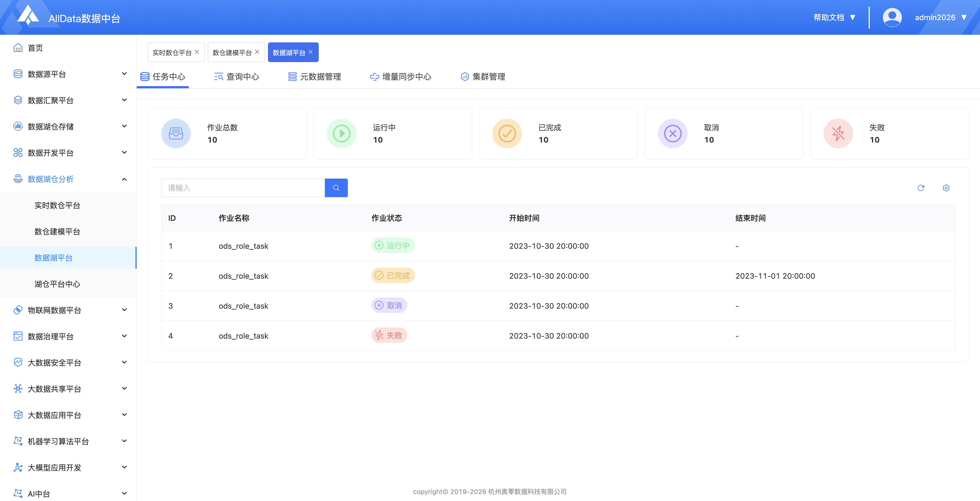
Task: Close the 实时数仓平台 tab
Action: (x=197, y=52)
